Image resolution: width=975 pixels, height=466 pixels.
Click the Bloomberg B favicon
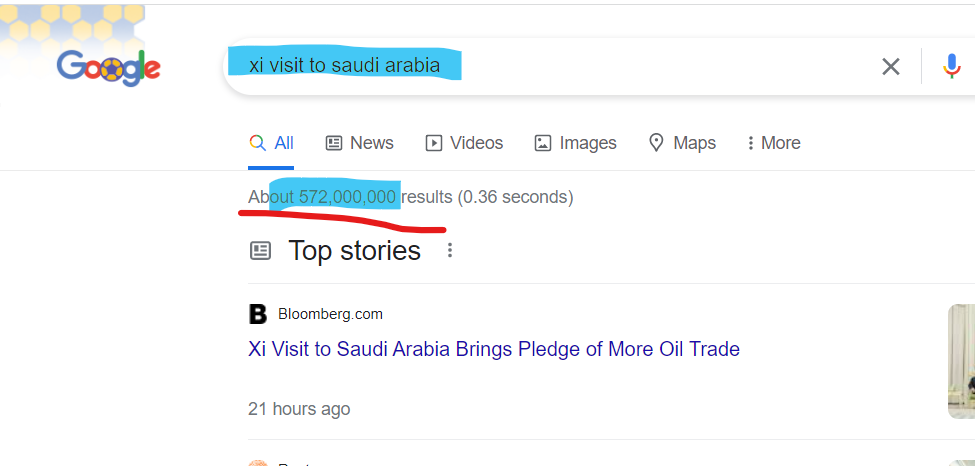click(x=258, y=314)
